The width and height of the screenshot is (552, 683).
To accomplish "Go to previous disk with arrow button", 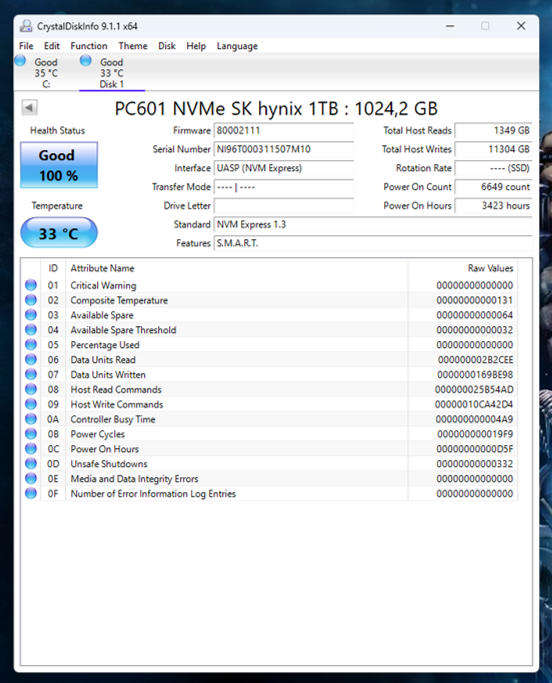I will (x=29, y=107).
